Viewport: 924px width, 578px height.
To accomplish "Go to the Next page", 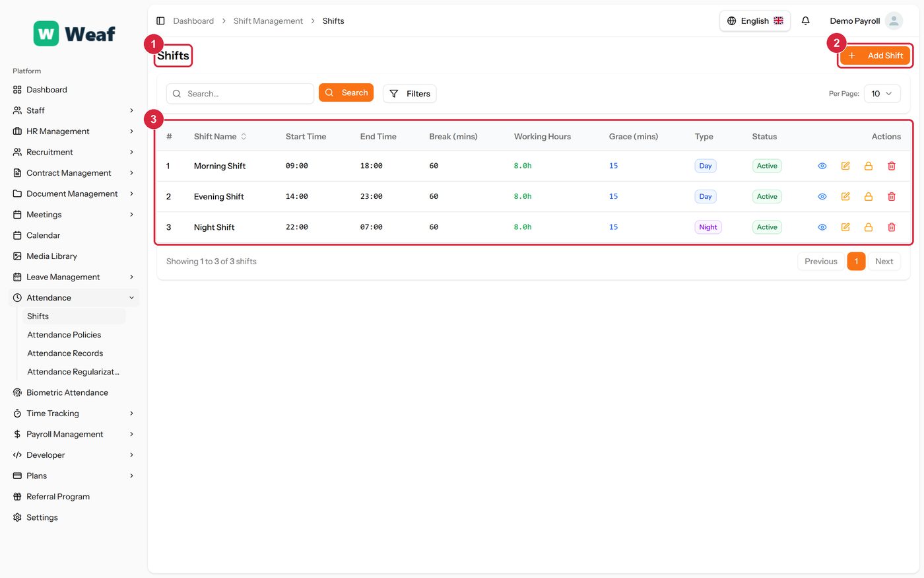I will pos(884,262).
